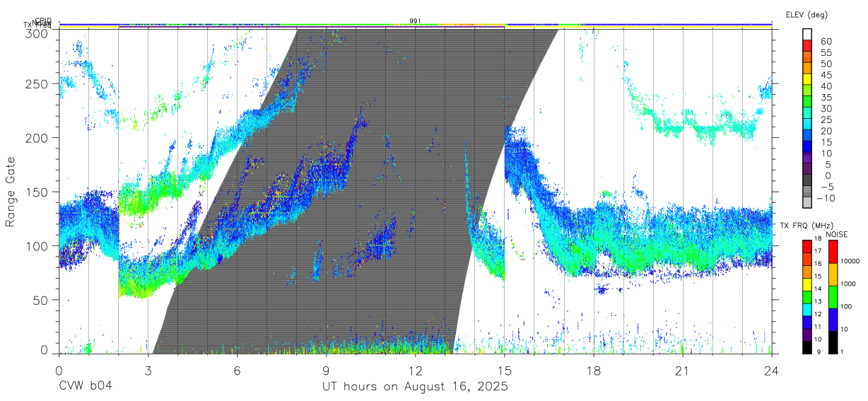The width and height of the screenshot is (868, 401).
Task: Pick the orange TX FRQ swatch between 15 and 16
Action: click(807, 271)
